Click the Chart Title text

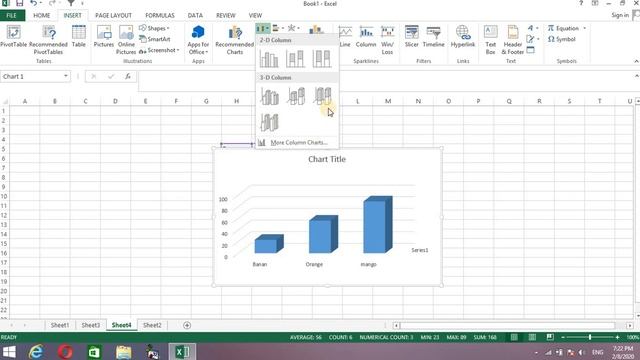pos(327,159)
